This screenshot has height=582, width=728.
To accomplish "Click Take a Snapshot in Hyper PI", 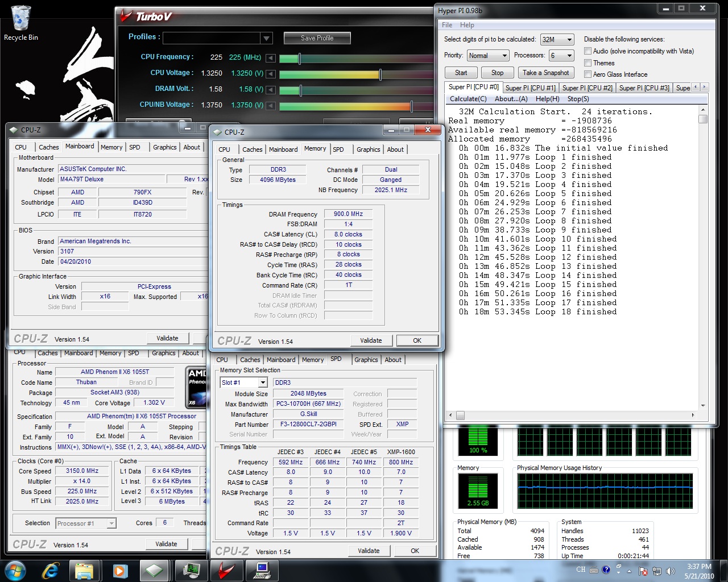I will (x=545, y=73).
